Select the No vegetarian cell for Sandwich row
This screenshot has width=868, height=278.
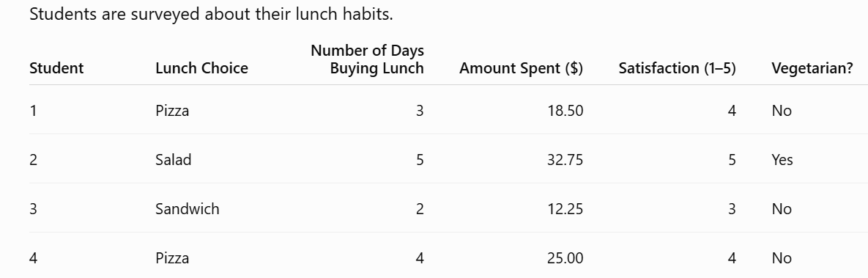click(x=782, y=209)
